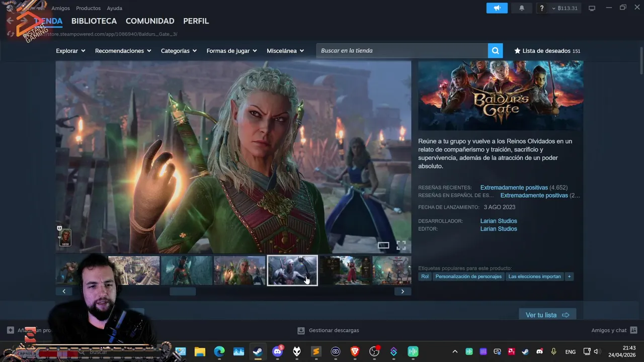This screenshot has height=362, width=644.
Task: Open Brave browser from the taskbar
Action: click(x=355, y=351)
